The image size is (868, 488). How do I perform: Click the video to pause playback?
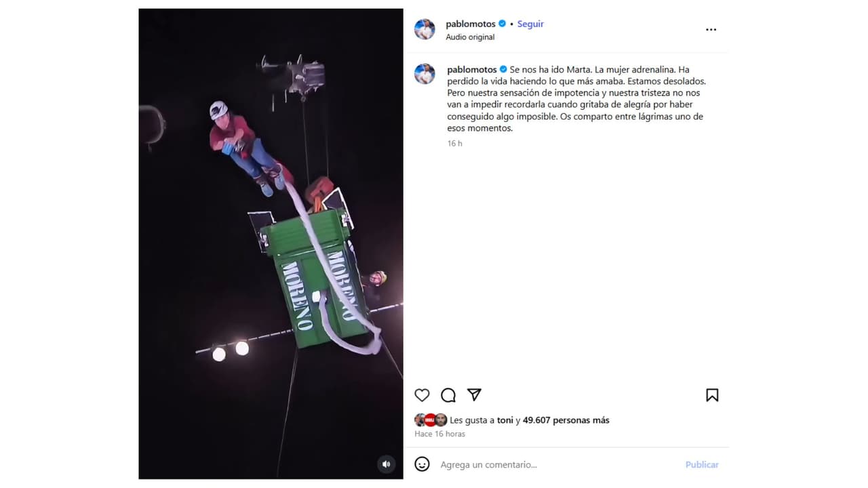(271, 244)
